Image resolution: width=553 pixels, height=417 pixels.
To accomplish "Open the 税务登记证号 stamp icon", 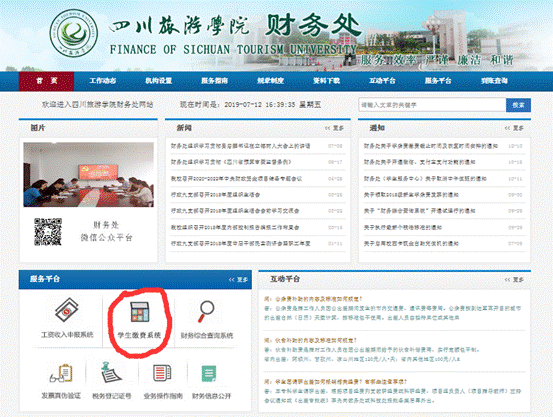I will coord(111,373).
